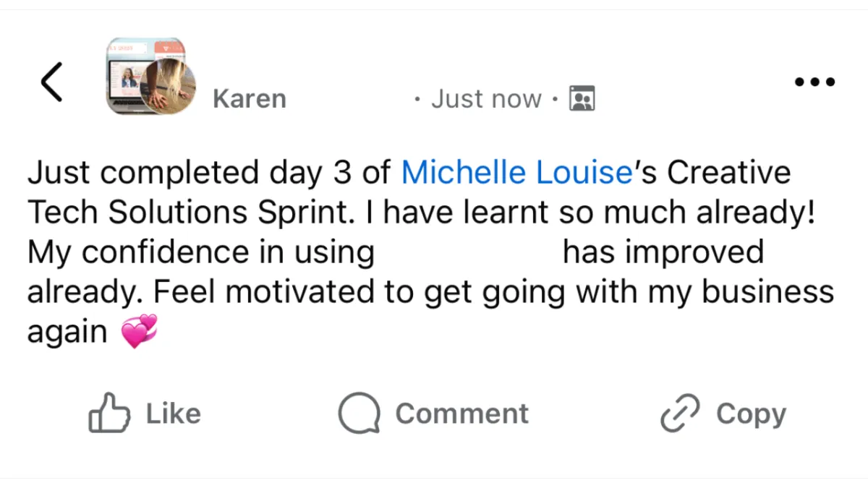Tap the speech bubble comment icon

[359, 413]
